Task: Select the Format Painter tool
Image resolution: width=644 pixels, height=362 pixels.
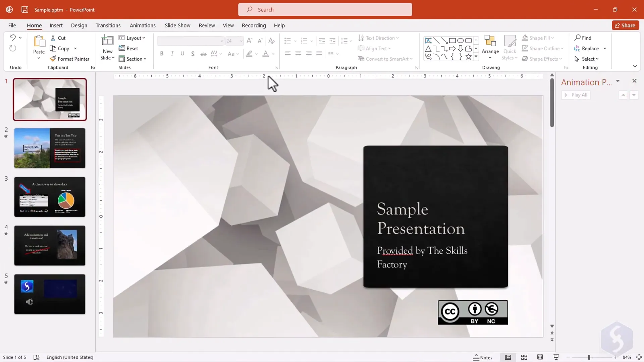Action: tap(70, 59)
